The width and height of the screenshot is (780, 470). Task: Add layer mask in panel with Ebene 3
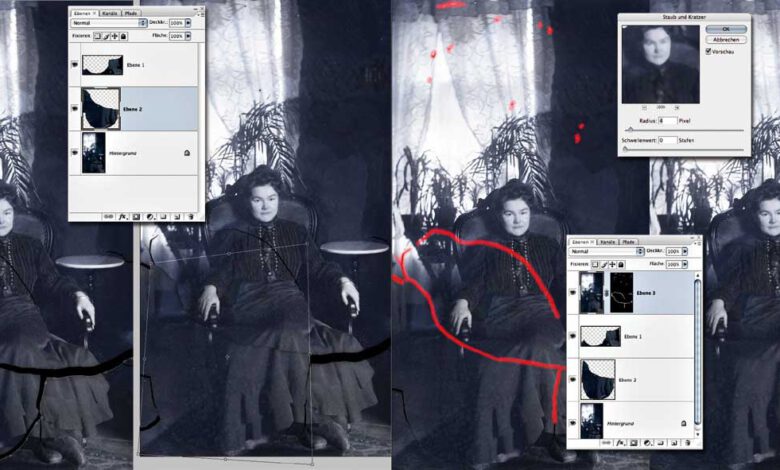[634, 443]
